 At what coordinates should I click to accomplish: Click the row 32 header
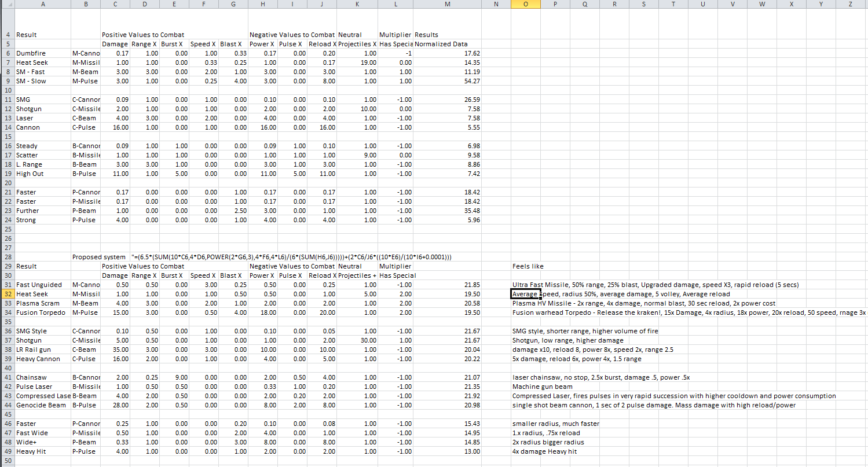point(6,294)
